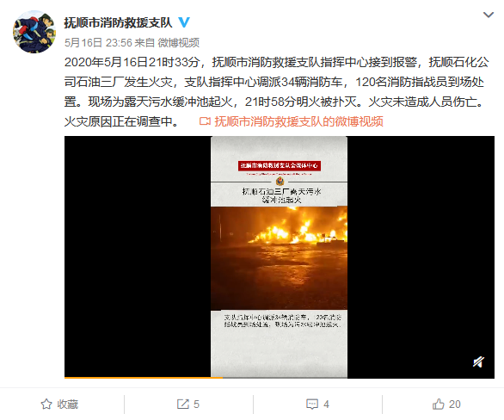The image size is (504, 420).
Task: Play the refinery fire video
Action: coord(279,257)
